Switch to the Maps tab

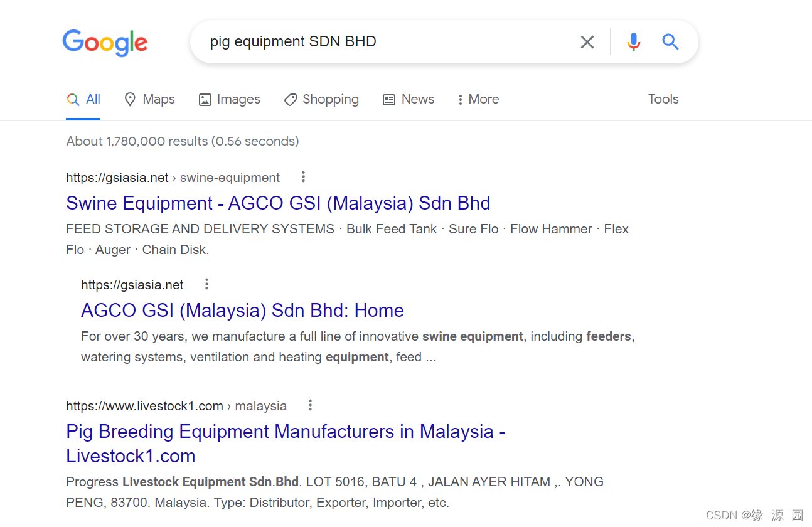[149, 99]
